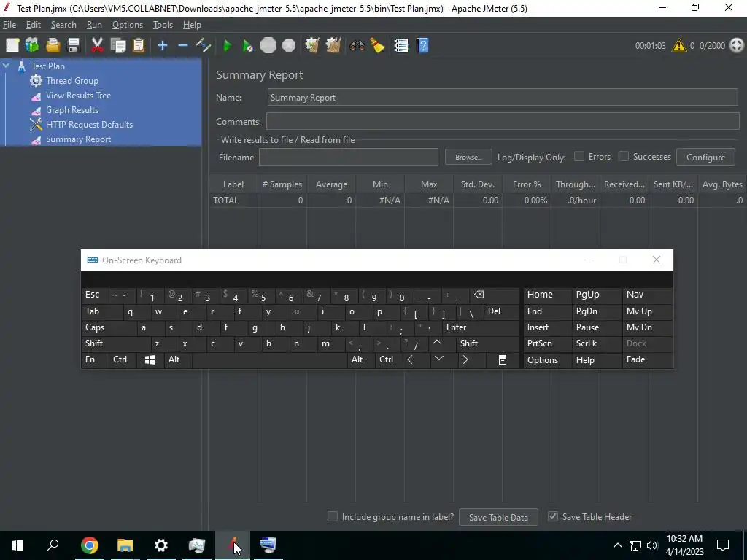Select Graph Results node

pos(72,110)
